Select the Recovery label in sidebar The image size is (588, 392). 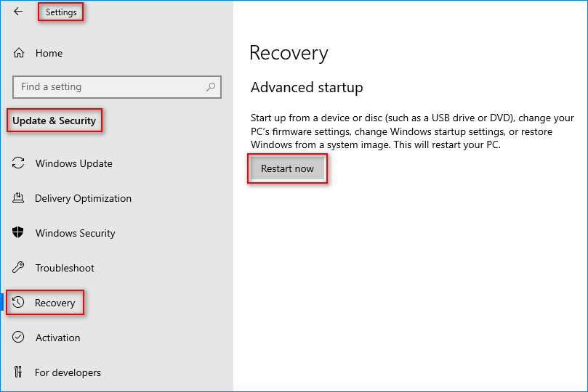tap(55, 303)
